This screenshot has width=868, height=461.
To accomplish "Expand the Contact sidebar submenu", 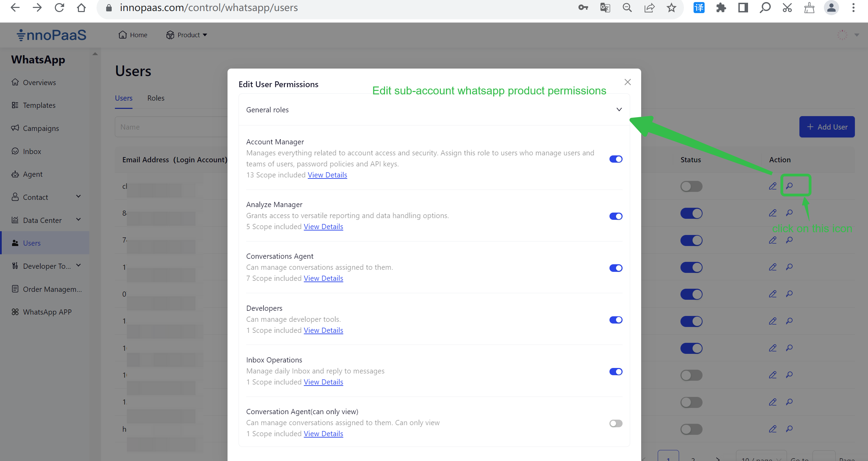I will [x=79, y=196].
